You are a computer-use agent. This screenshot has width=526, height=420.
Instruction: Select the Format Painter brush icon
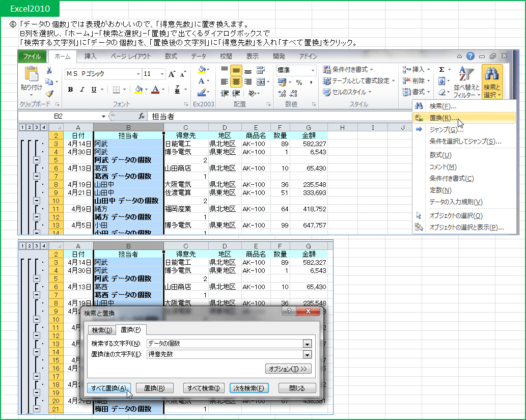[49, 93]
